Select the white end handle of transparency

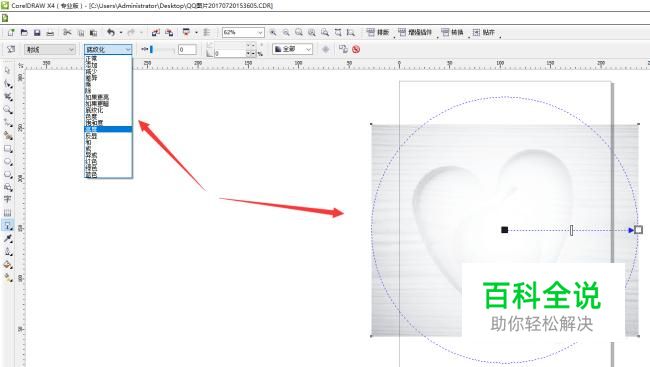point(638,230)
